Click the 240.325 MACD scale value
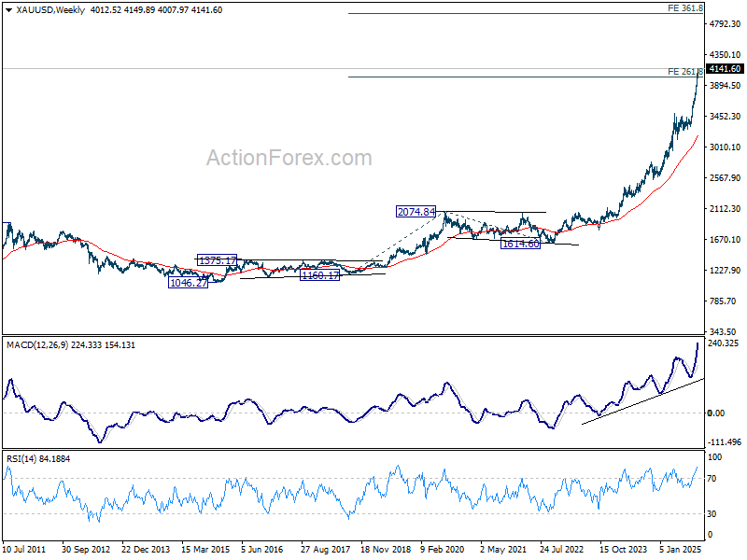747x560 pixels. pyautogui.click(x=724, y=343)
